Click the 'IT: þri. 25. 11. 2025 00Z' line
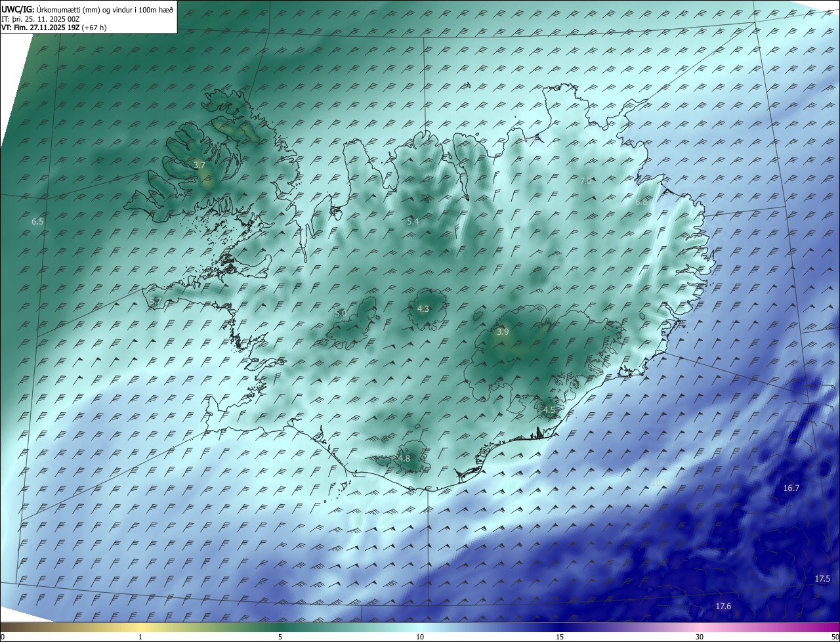840x642 pixels. tap(41, 19)
